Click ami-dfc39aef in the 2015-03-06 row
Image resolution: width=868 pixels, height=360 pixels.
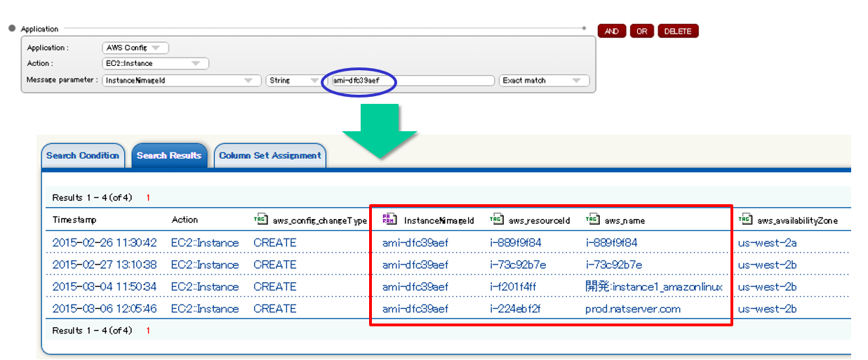point(415,308)
